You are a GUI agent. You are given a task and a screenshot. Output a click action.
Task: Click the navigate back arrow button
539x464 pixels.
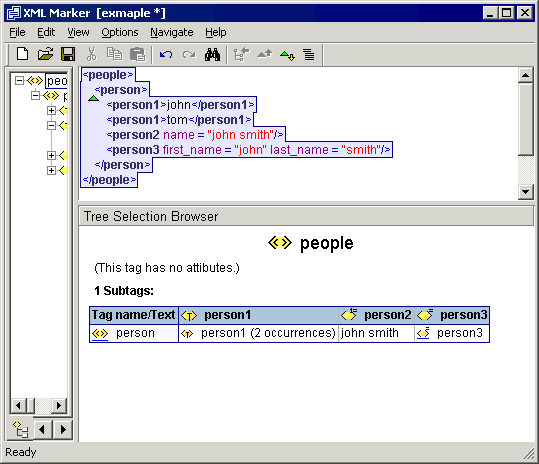42,430
